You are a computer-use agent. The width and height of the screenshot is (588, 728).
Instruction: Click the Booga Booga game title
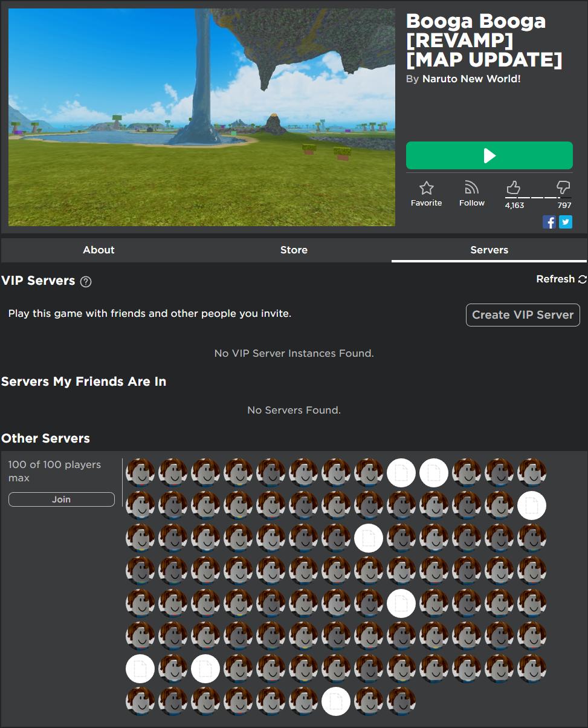point(484,40)
